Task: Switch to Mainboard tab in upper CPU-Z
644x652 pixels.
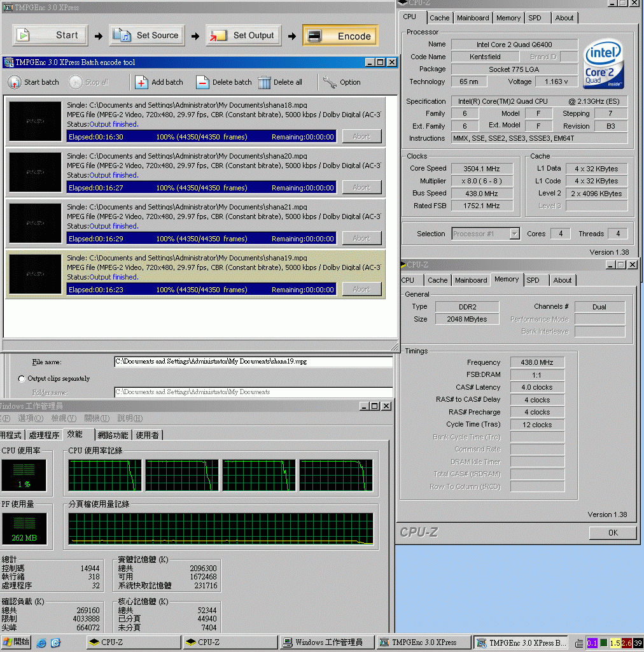Action: [x=473, y=18]
